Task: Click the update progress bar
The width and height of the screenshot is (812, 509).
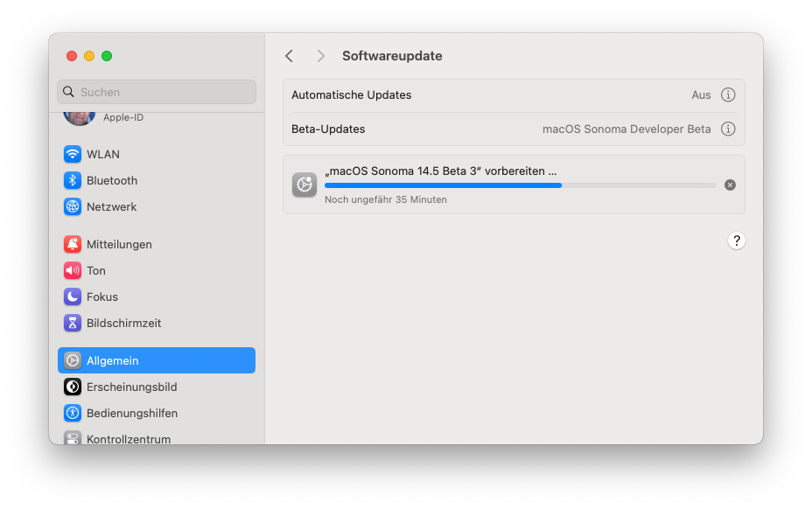Action: pyautogui.click(x=520, y=185)
